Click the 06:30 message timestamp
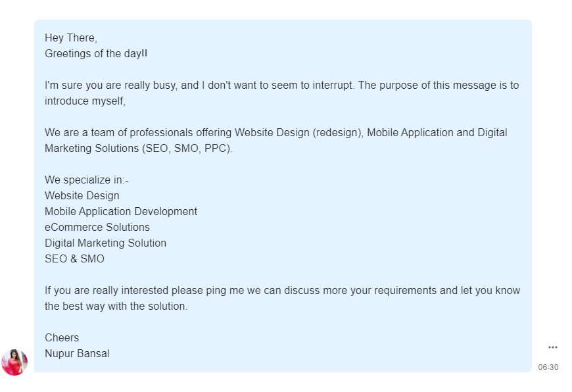Image resolution: width=572 pixels, height=392 pixels. coord(548,367)
